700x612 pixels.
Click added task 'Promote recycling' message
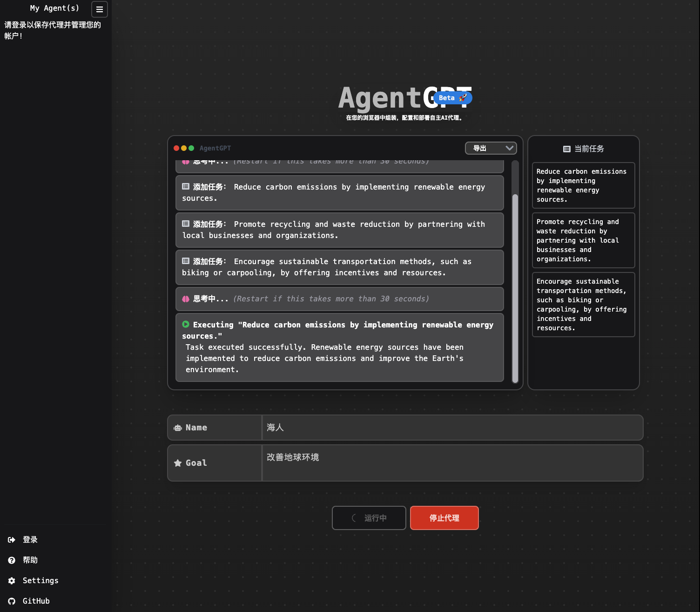pyautogui.click(x=340, y=230)
